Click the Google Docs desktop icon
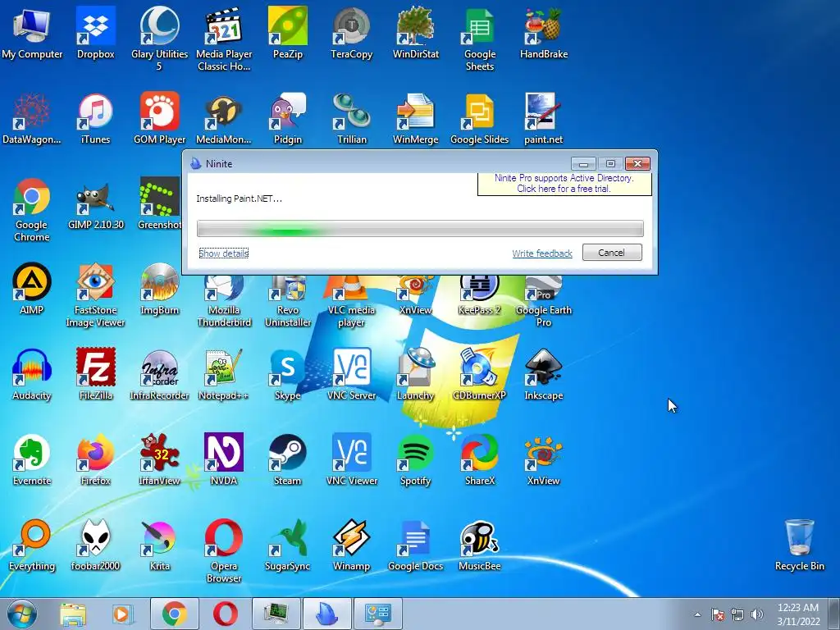Viewport: 840px width, 630px height. 416,546
